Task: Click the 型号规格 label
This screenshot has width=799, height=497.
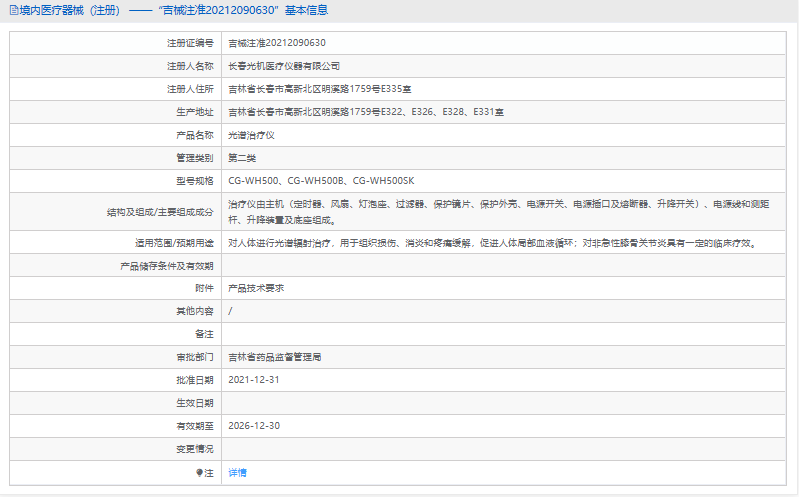Action: (x=195, y=181)
